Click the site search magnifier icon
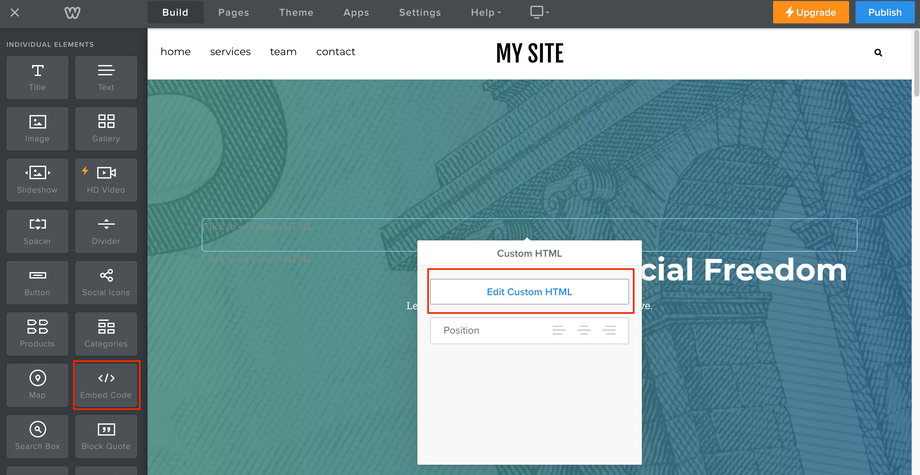Viewport: 920px width, 475px height. (878, 53)
